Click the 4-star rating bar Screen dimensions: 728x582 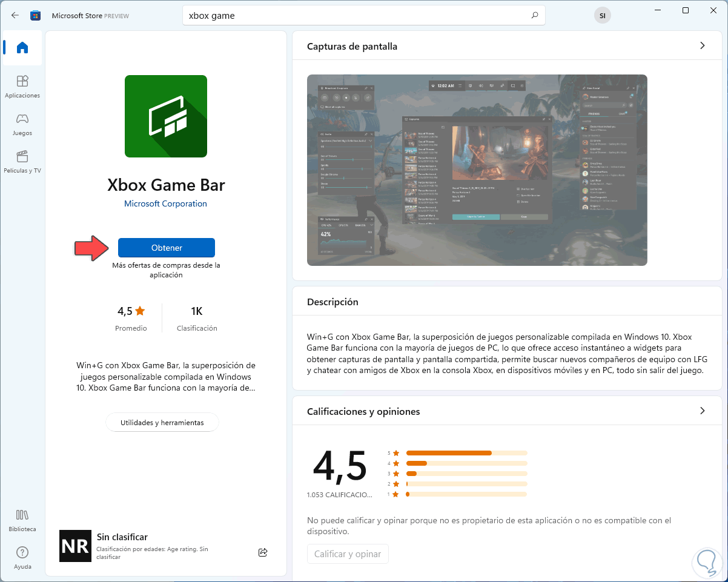pos(467,463)
